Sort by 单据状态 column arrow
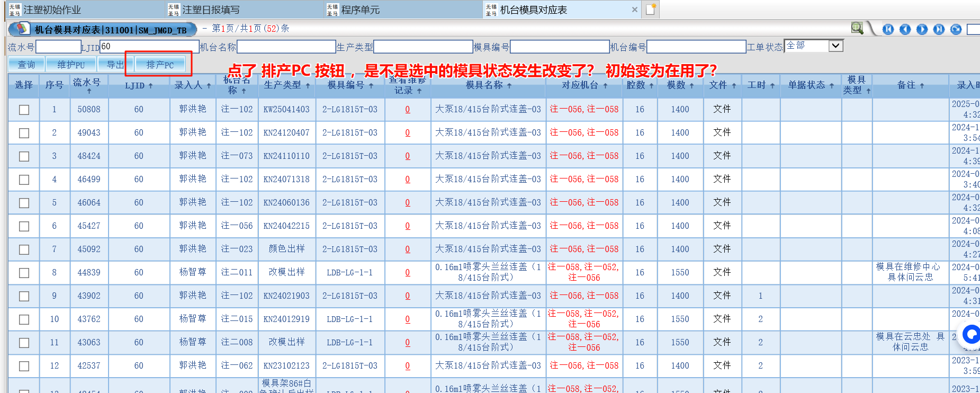This screenshot has width=980, height=393. pyautogui.click(x=832, y=85)
